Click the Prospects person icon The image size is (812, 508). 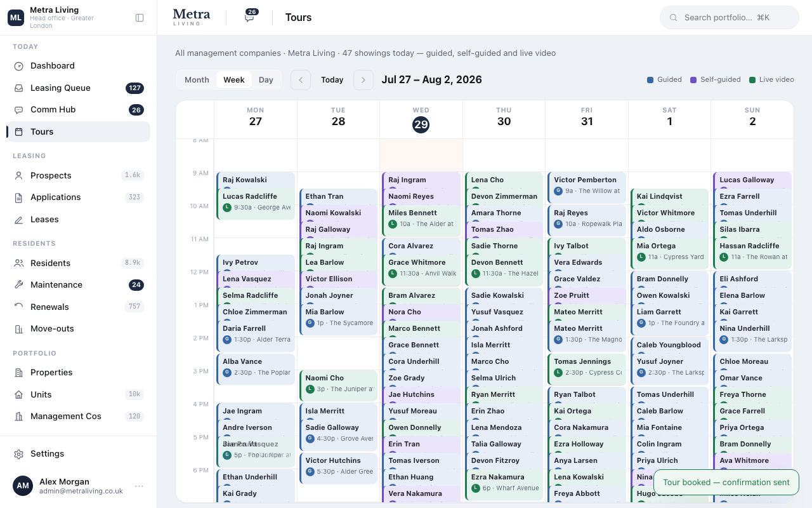coord(19,176)
